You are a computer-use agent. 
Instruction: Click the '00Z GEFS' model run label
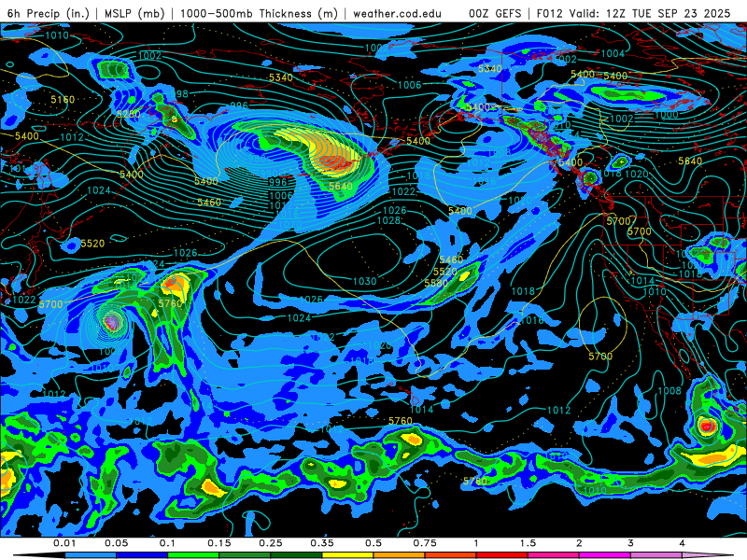(x=495, y=13)
